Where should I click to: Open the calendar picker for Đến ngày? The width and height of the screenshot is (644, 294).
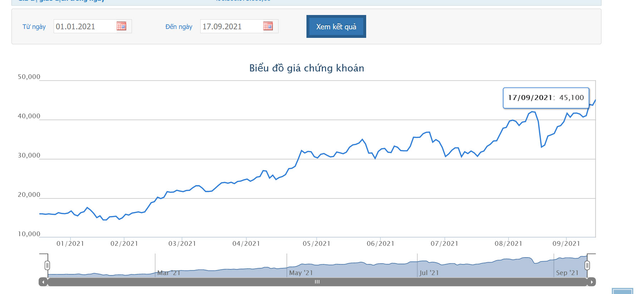point(268,26)
